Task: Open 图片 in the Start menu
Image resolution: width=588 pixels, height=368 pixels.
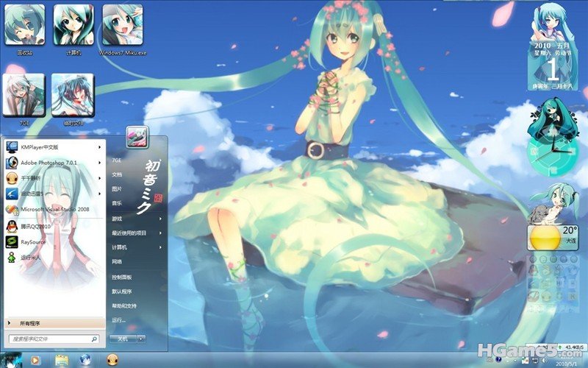Action: (117, 189)
